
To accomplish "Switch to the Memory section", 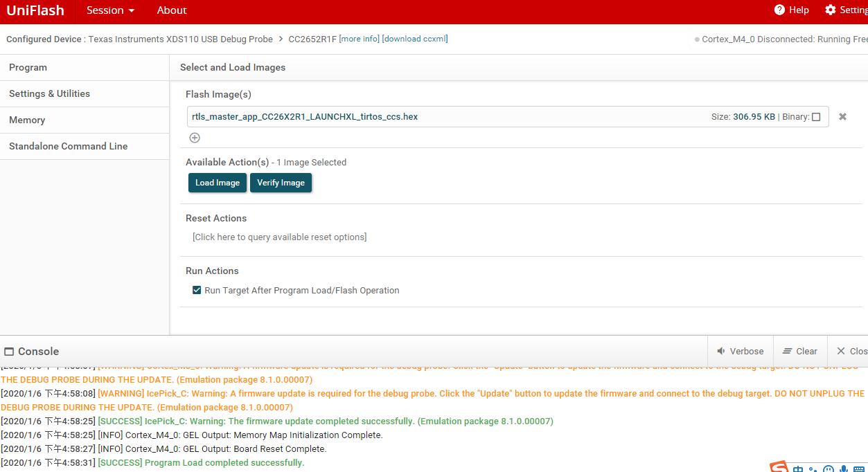I will (x=85, y=120).
